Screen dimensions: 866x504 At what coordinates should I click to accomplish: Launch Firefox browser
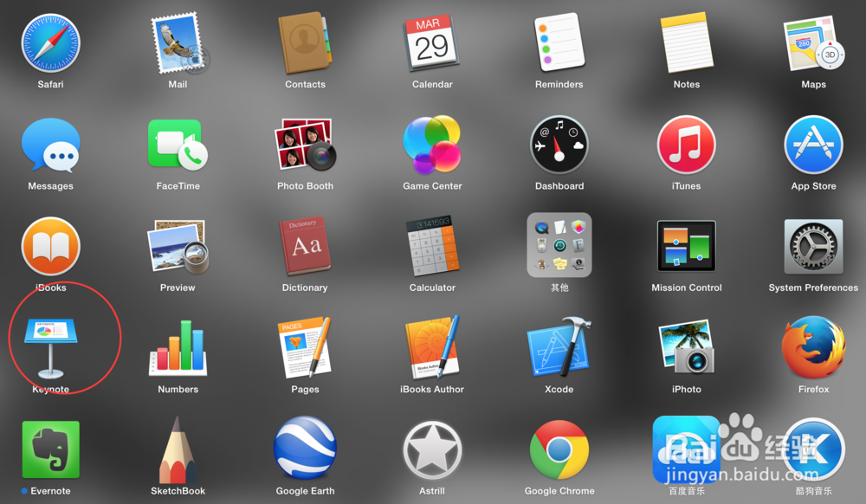coord(813,346)
